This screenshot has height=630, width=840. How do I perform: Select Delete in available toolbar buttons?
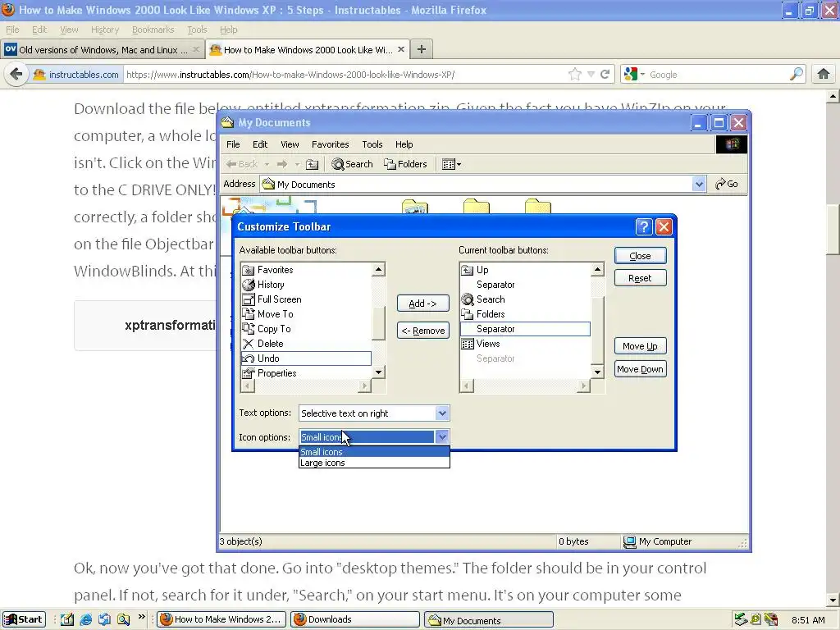tap(306, 344)
